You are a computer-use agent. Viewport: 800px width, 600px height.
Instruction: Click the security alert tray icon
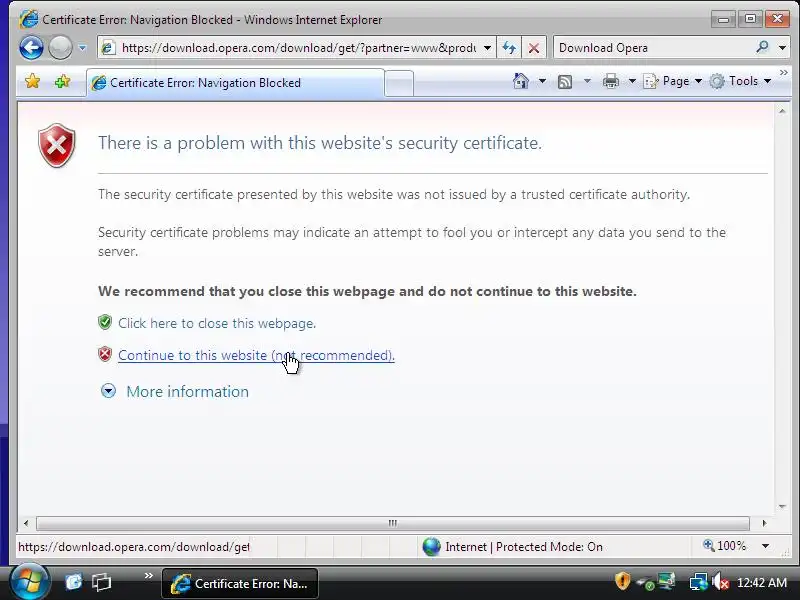click(x=622, y=581)
